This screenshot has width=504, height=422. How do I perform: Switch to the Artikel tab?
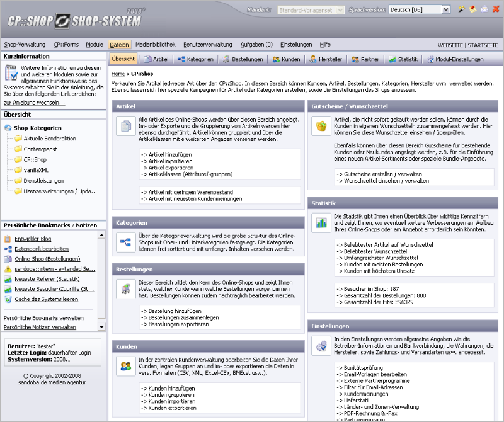coord(156,59)
